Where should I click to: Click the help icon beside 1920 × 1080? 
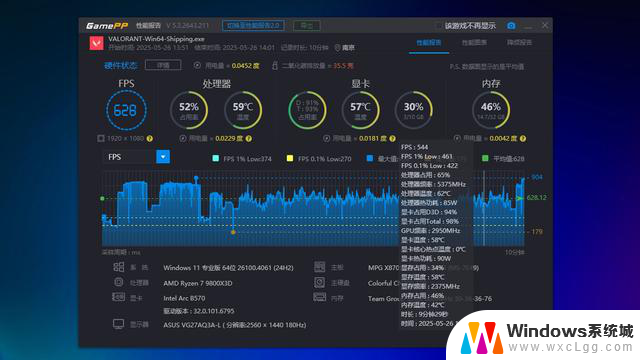point(150,139)
